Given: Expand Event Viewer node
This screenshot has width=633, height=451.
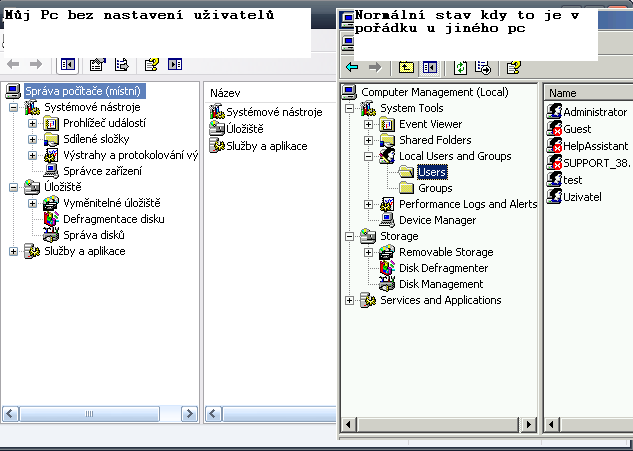Looking at the screenshot, I should (x=368, y=124).
